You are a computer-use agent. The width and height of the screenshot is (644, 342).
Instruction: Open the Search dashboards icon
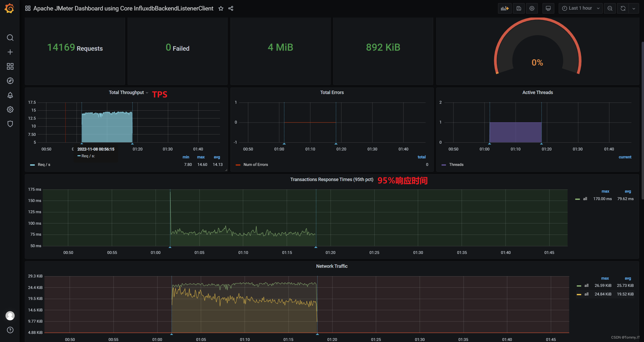tap(10, 38)
